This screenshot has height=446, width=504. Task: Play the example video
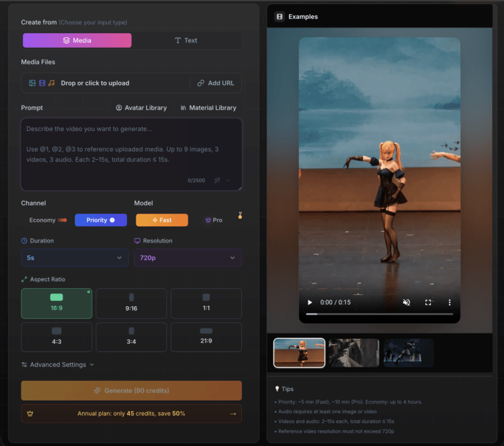tap(310, 302)
